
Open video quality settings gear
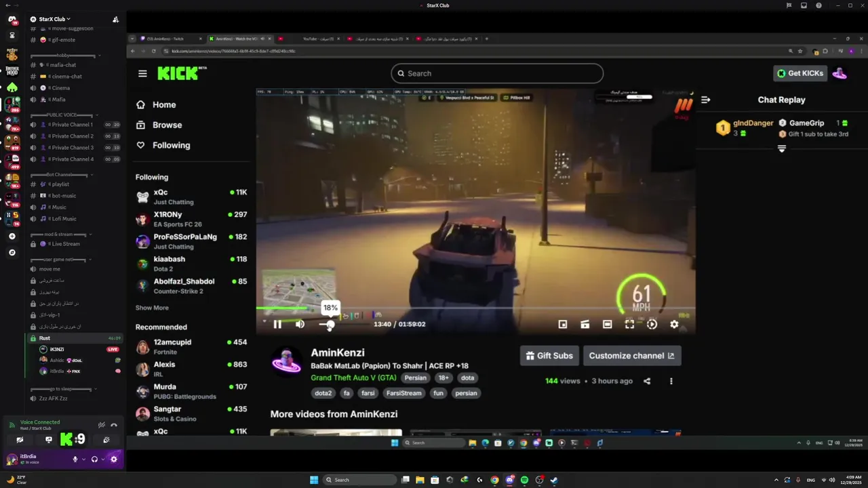[674, 324]
